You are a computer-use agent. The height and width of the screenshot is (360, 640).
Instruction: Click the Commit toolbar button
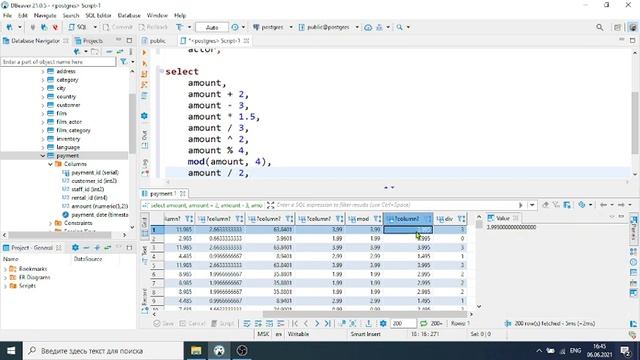click(118, 27)
